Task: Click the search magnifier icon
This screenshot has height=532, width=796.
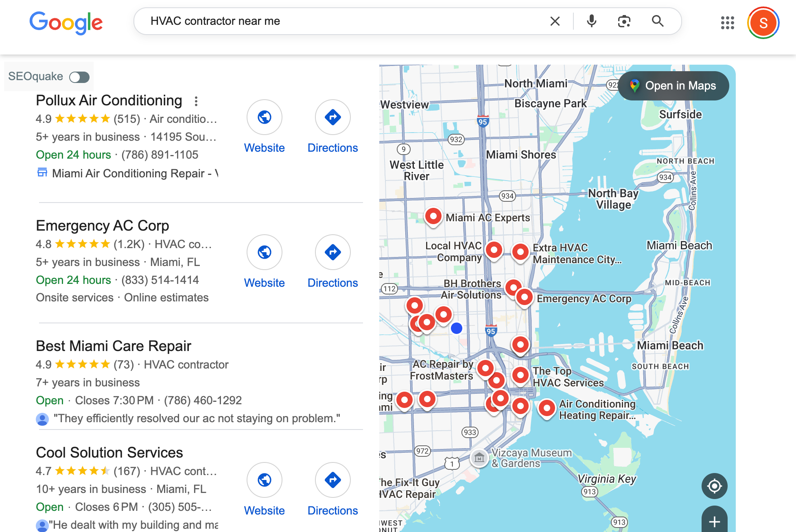Action: click(658, 21)
